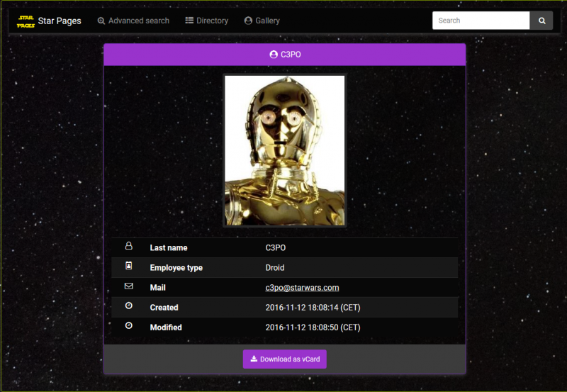567x392 pixels.
Task: Click the clock icon in Created row
Action: (x=129, y=306)
